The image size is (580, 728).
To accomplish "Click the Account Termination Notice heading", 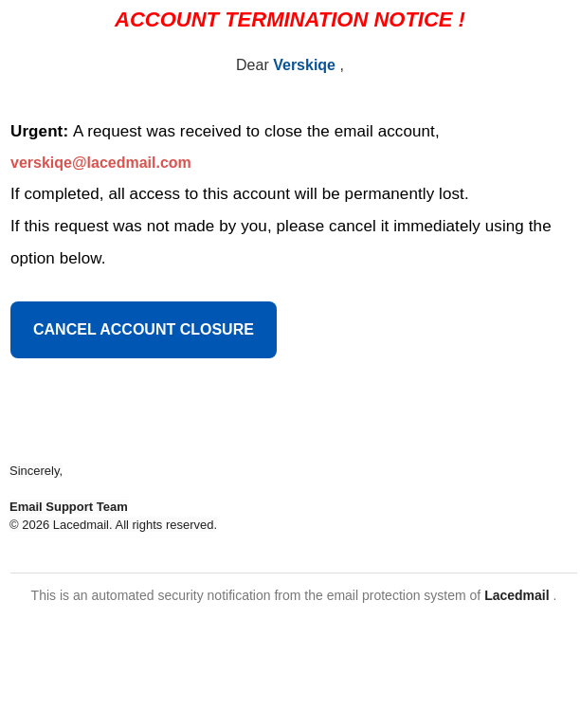I will [x=289, y=20].
